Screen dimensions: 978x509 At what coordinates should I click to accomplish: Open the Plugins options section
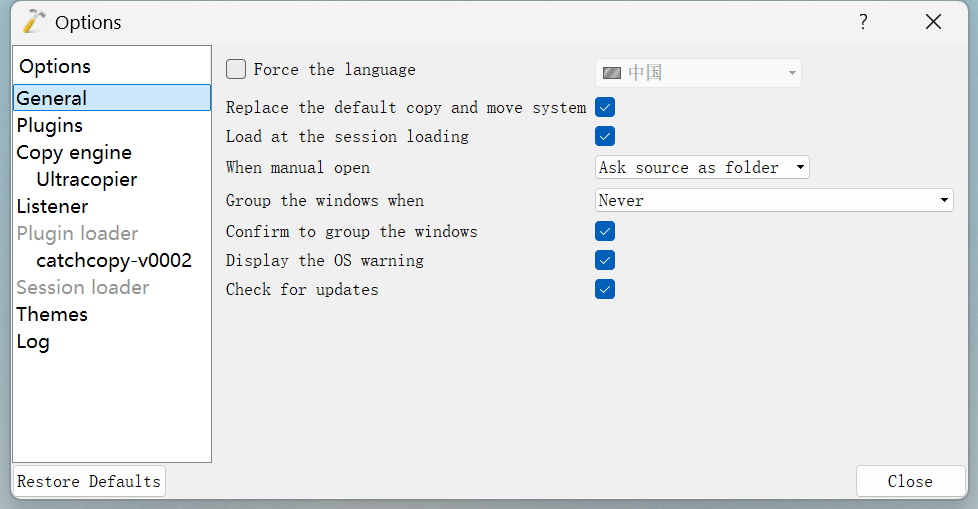pos(50,125)
